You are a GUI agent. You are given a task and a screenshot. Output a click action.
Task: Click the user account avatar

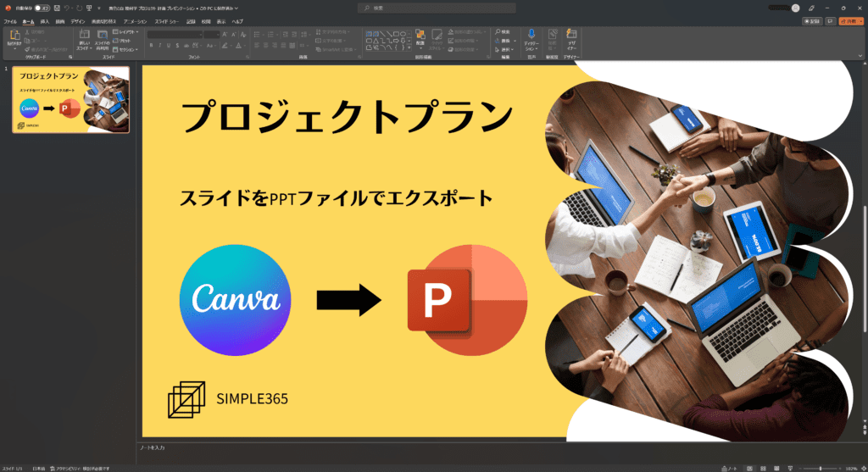point(795,8)
